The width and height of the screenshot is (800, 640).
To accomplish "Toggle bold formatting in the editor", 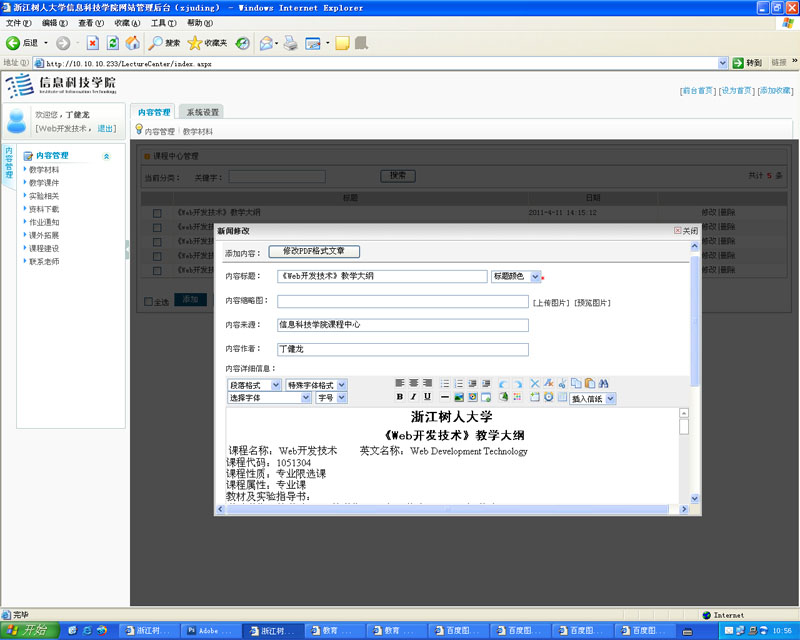I will point(400,397).
